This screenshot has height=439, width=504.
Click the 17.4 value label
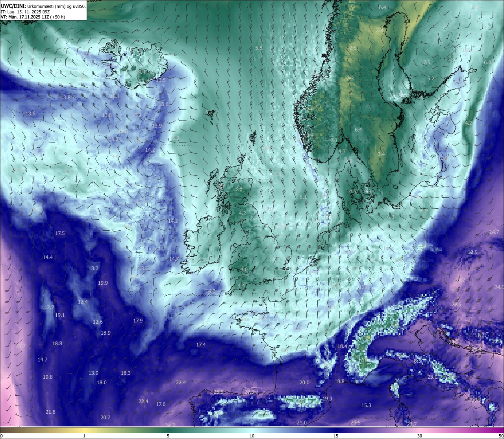click(201, 345)
